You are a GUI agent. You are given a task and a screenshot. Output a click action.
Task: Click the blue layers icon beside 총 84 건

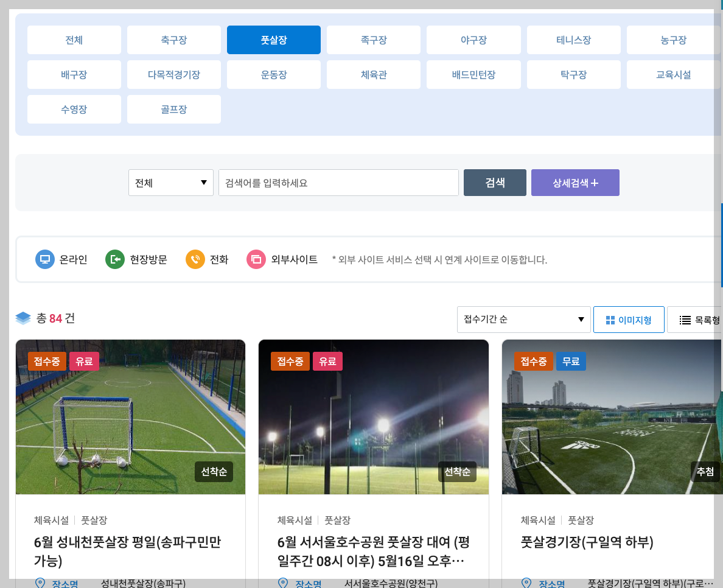[23, 318]
